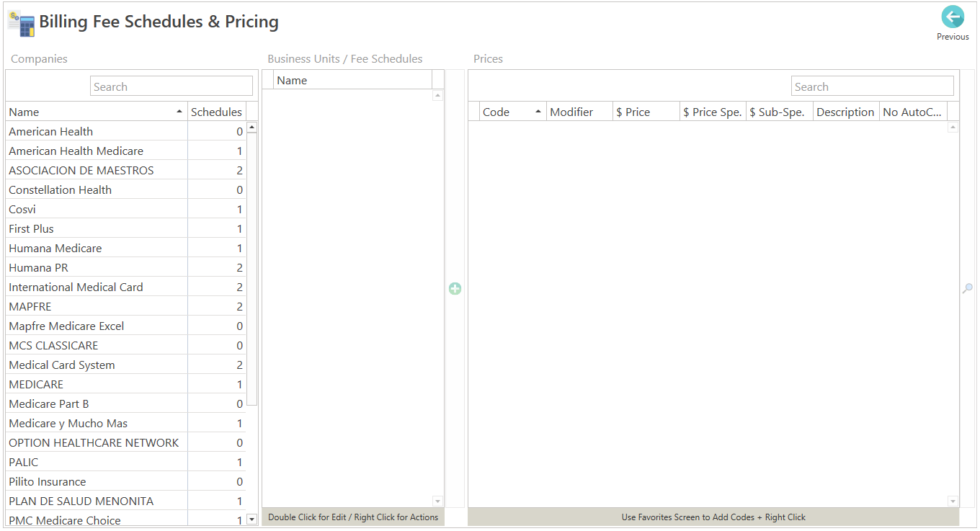Viewport: 980px width, 531px height.
Task: Click 'Use Favorites Screen to Add Codes' bar
Action: (713, 517)
